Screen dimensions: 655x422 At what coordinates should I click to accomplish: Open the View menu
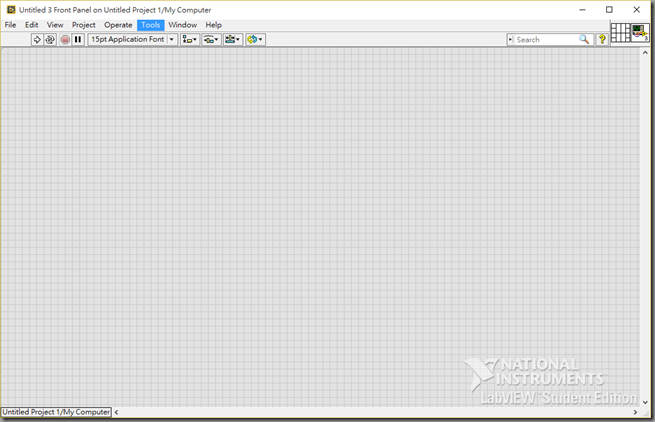click(x=55, y=25)
